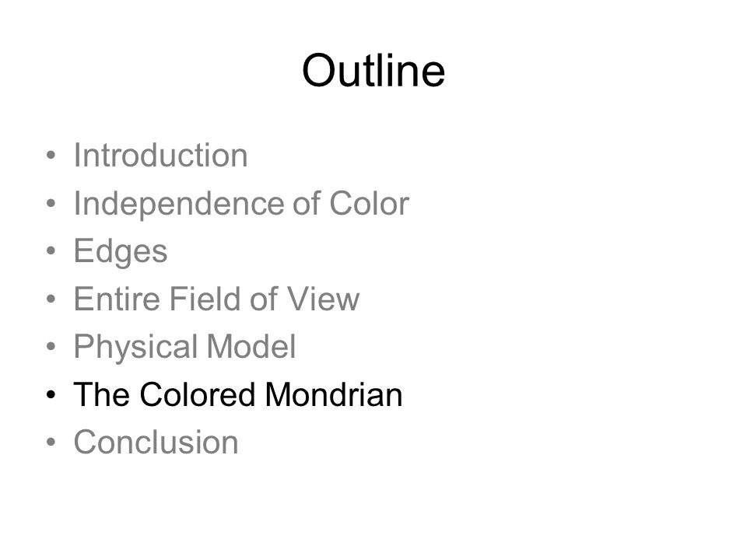Select the Edges outline entry
The image size is (747, 560).
[121, 251]
